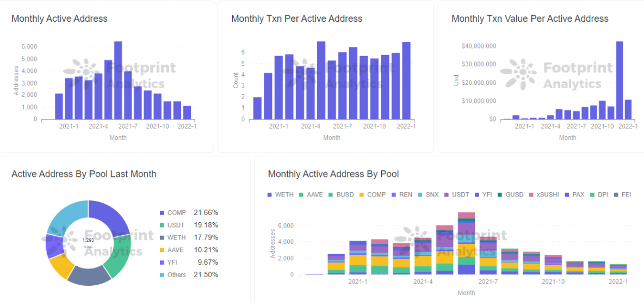644x306 pixels.
Task: Click the 1,293 total in donut center
Action: 88,240
